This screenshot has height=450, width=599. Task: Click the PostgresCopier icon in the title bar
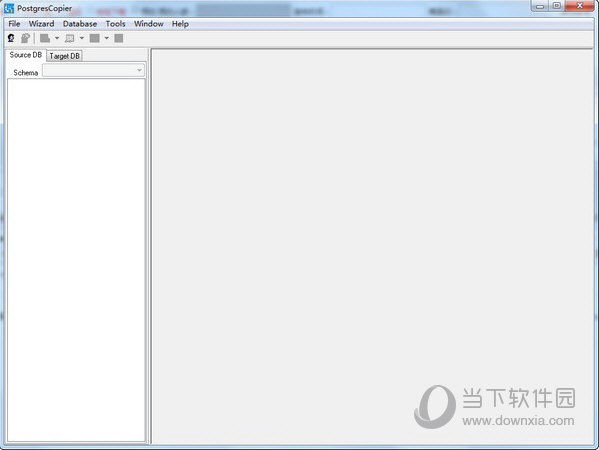pos(9,8)
